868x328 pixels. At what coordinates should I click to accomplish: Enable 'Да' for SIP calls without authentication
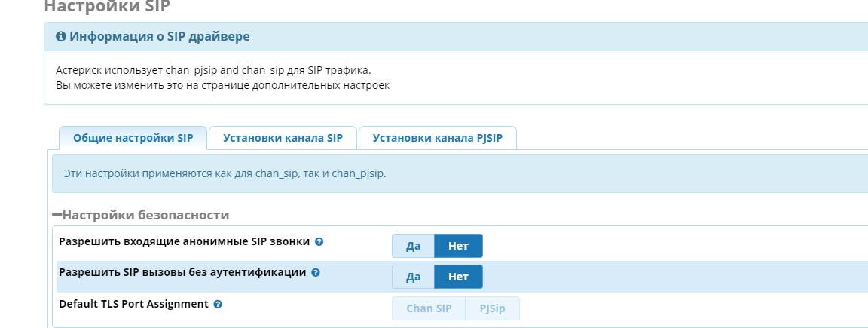point(413,277)
